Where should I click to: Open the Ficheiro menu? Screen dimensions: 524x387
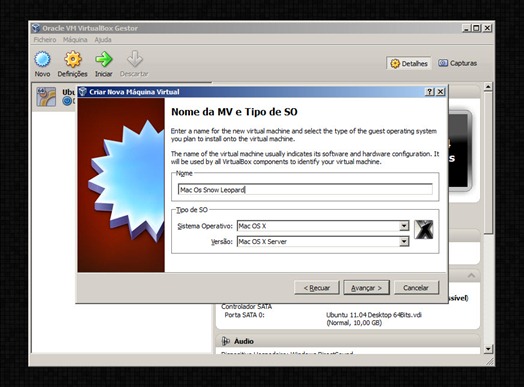(45, 40)
